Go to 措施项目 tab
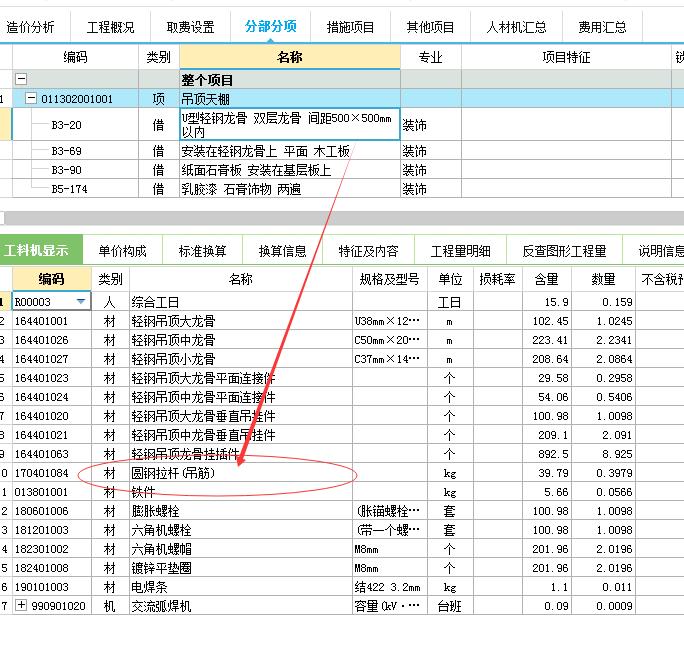The image size is (684, 651). 350,27
